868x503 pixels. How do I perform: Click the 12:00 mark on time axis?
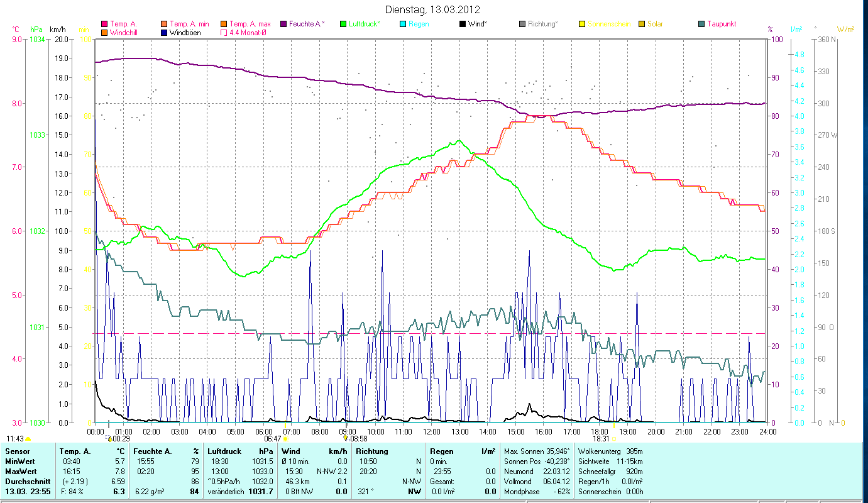point(432,432)
